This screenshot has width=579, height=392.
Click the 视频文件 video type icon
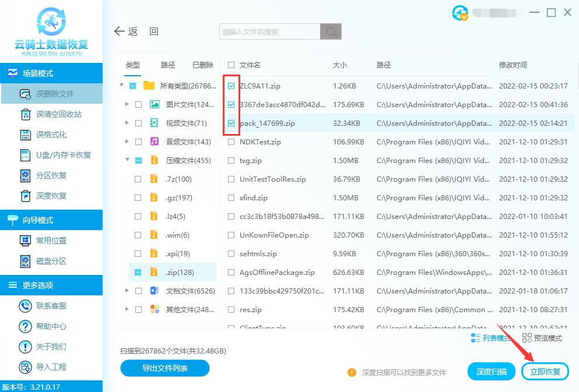pos(155,123)
